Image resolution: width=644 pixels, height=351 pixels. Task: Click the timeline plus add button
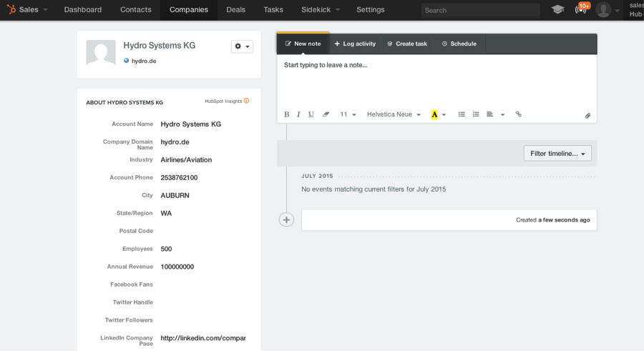pos(286,220)
